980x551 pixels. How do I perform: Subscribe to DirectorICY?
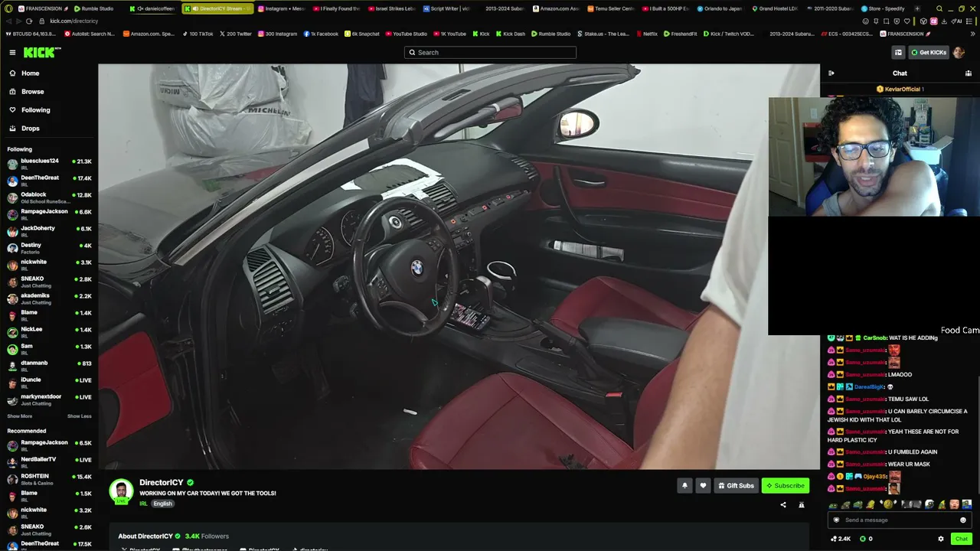pyautogui.click(x=786, y=485)
